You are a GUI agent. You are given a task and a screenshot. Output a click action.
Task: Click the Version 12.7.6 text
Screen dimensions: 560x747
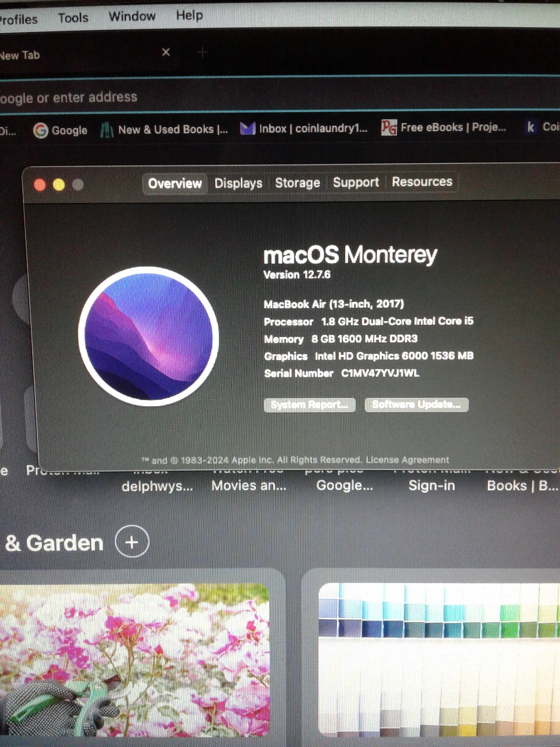tap(297, 275)
